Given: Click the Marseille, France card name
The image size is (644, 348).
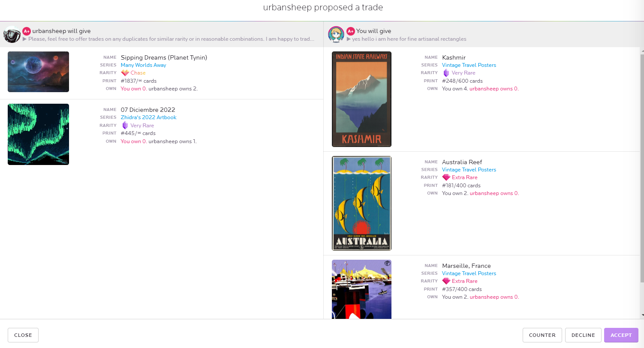Looking at the screenshot, I should tap(466, 266).
